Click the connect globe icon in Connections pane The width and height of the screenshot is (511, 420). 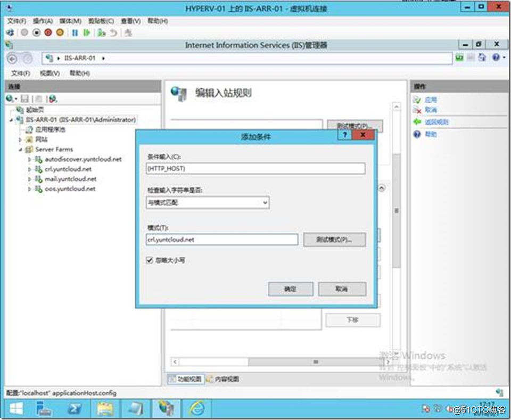pos(10,98)
